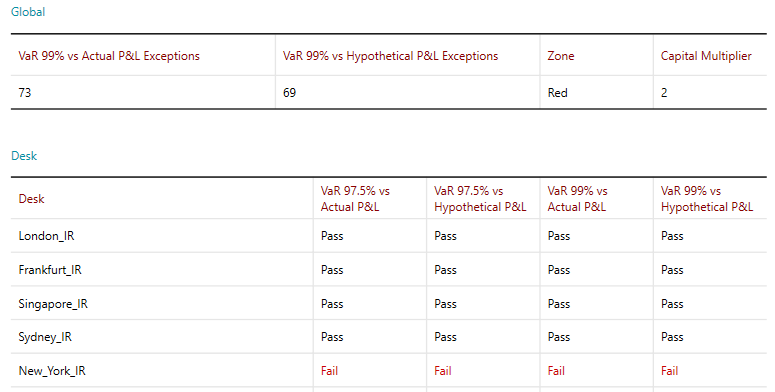Select the Singapore_IR desk row

click(388, 304)
